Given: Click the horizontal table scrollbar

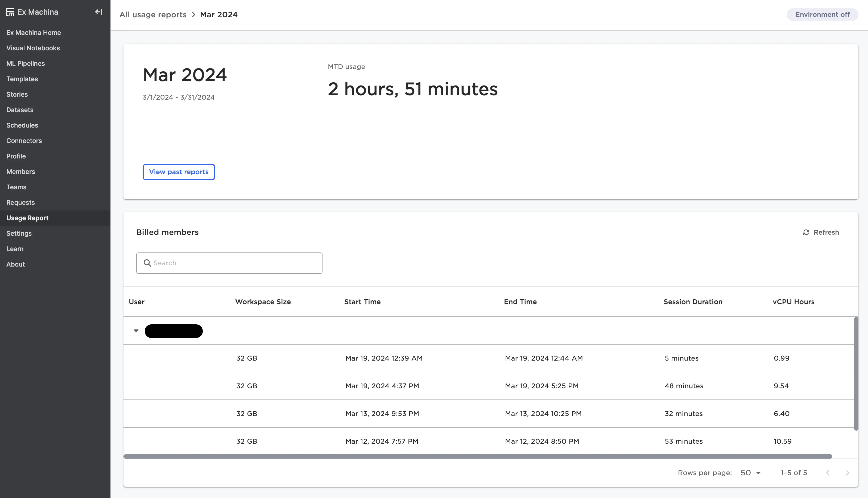Looking at the screenshot, I should tap(477, 456).
